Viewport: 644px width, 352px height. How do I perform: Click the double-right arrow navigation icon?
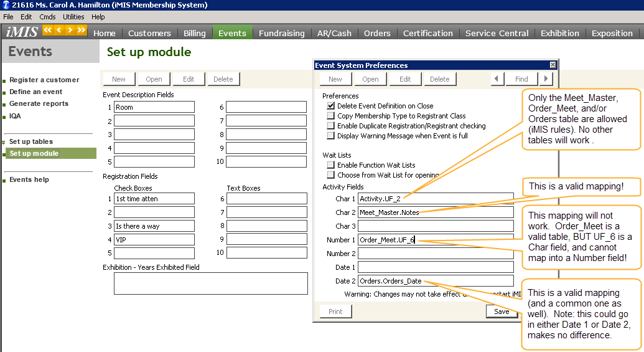click(81, 30)
